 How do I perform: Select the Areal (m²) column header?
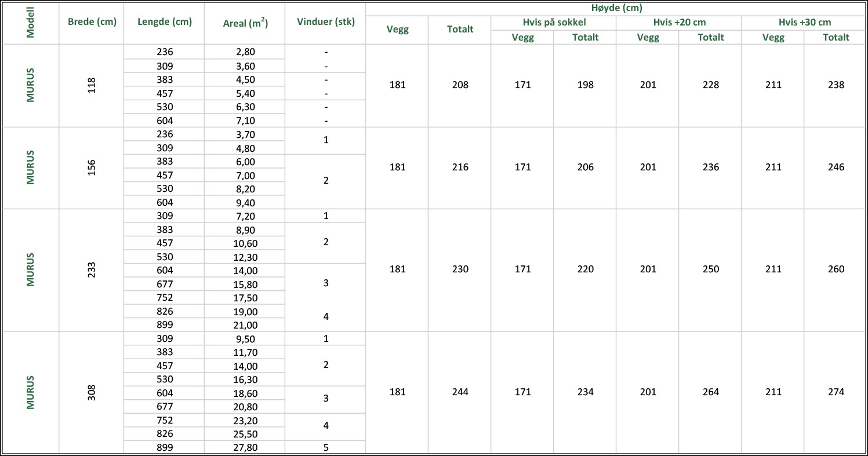click(245, 23)
